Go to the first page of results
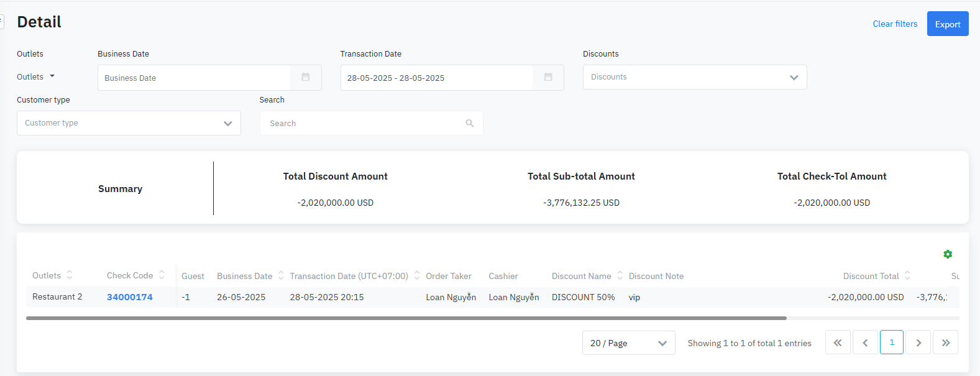Screen dimensions: 980x376 pyautogui.click(x=837, y=342)
